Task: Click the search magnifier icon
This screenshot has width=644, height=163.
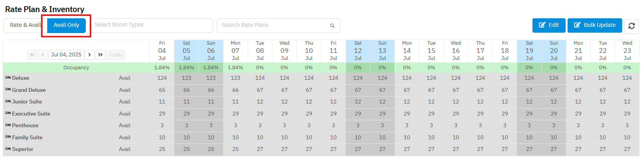Action: 332,26
